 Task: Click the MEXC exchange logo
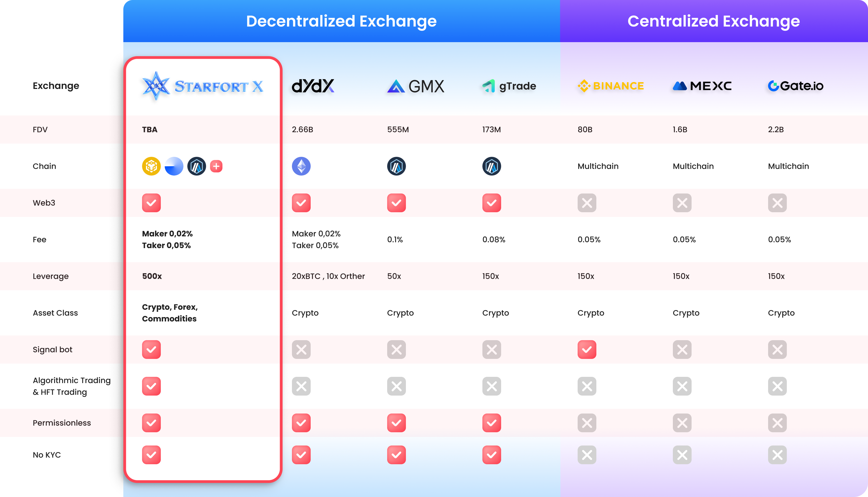[x=702, y=86]
